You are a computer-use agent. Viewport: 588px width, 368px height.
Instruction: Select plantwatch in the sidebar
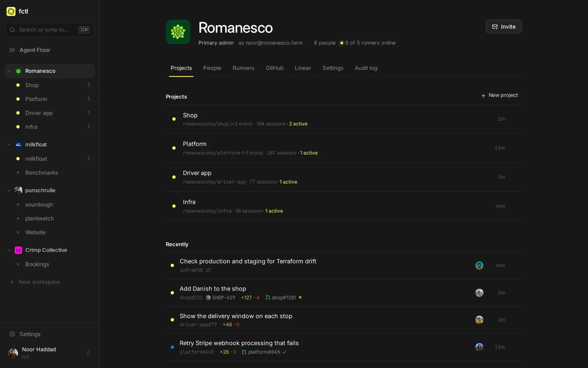49,219
